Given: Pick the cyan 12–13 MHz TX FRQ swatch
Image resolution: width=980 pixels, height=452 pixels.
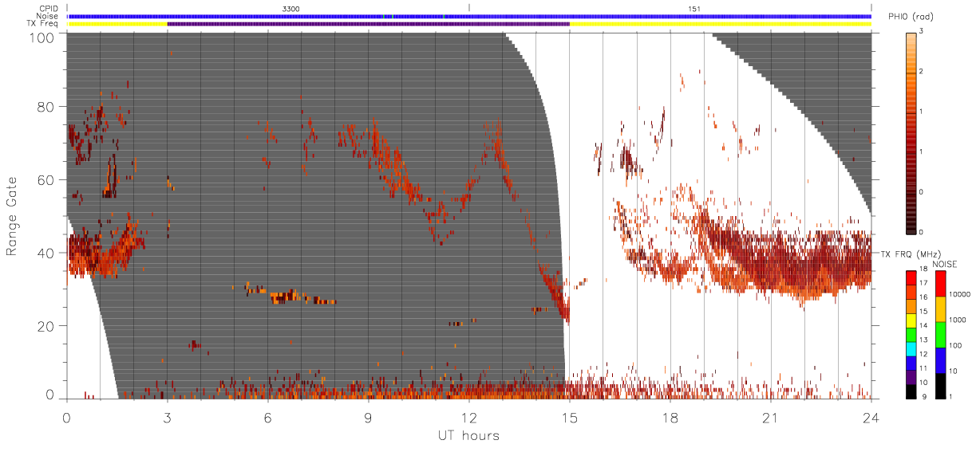Looking at the screenshot, I should (911, 348).
